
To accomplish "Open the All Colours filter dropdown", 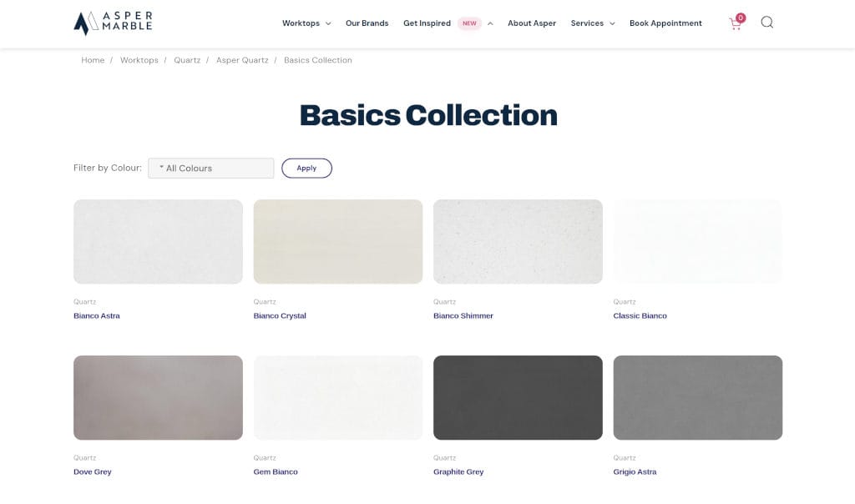I will [x=210, y=168].
